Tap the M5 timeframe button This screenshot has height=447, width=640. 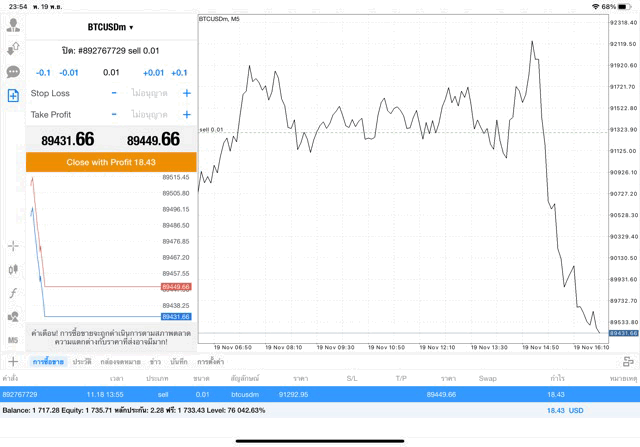[13, 340]
